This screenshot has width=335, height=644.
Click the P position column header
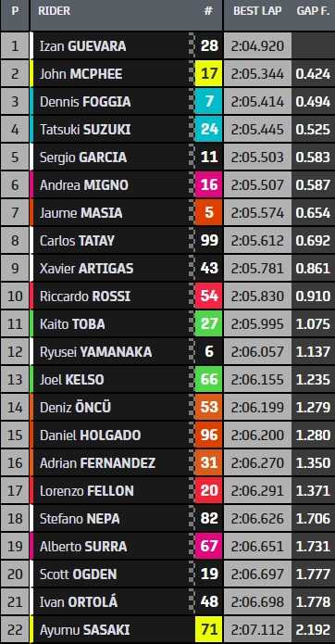coord(15,11)
